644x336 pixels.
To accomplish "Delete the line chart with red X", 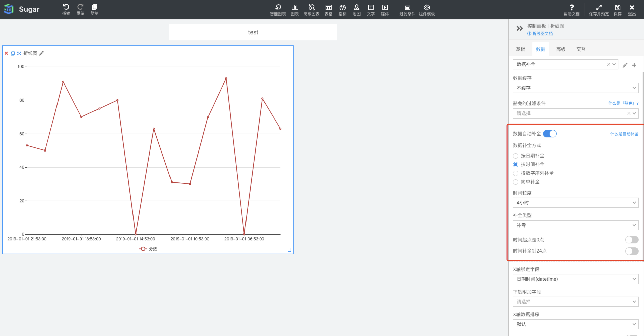I will (7, 53).
